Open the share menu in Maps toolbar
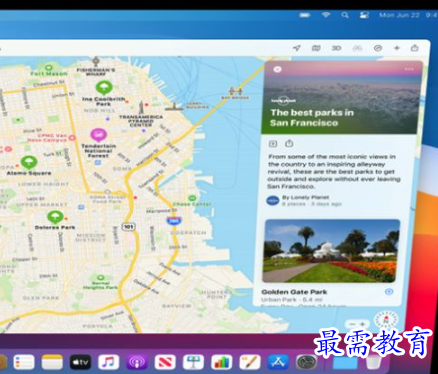This screenshot has width=438, height=374. 414,48
